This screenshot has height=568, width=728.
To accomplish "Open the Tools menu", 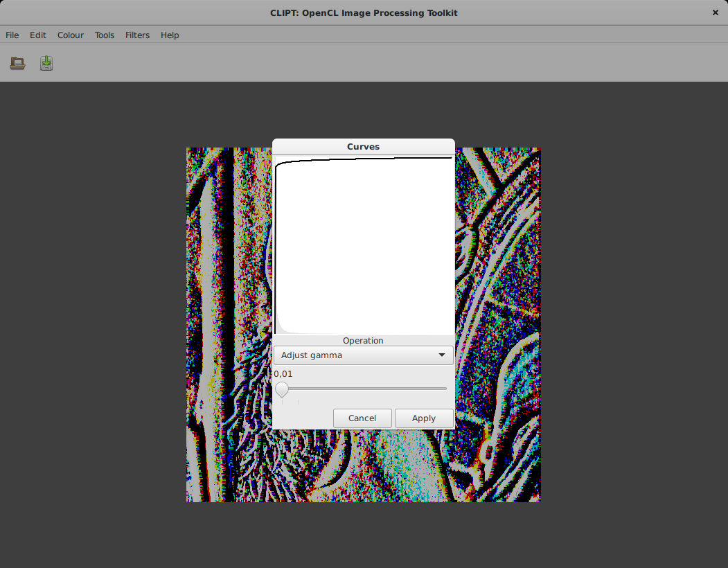I will (x=105, y=35).
